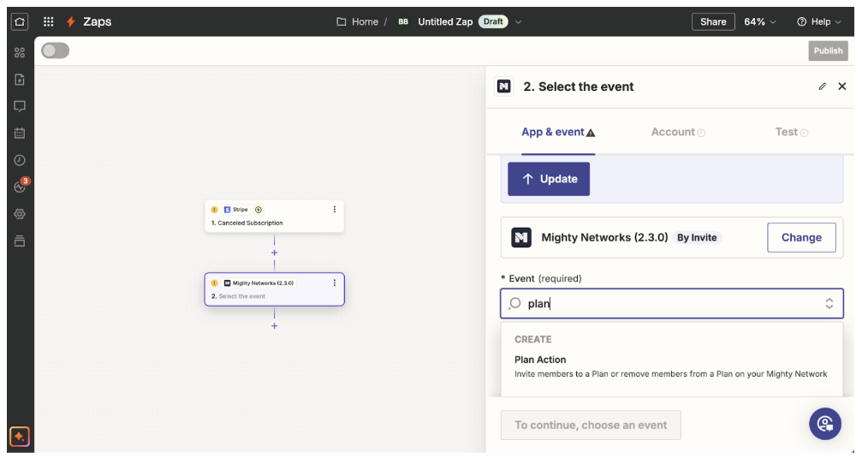This screenshot has height=476, width=868.
Task: Select the Canceled Subscription step card
Action: pos(275,216)
